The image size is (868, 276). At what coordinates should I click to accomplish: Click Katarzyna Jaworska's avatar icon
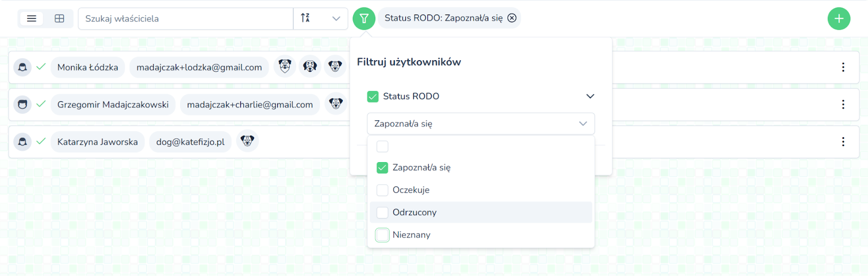tap(22, 142)
